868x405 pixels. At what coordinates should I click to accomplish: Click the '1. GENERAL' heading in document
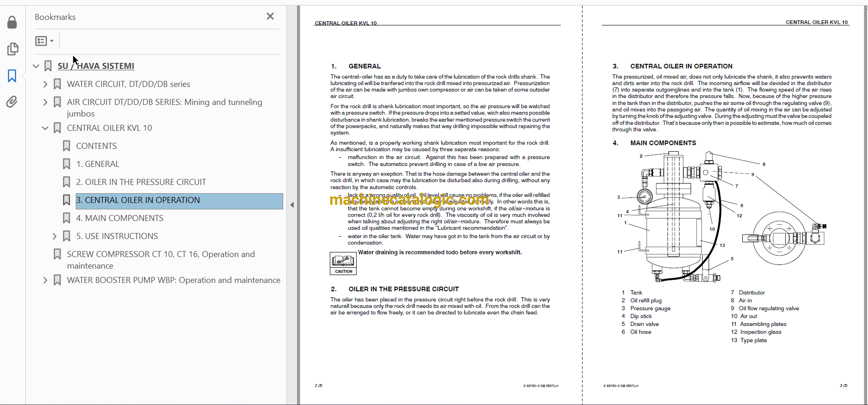[x=356, y=66]
